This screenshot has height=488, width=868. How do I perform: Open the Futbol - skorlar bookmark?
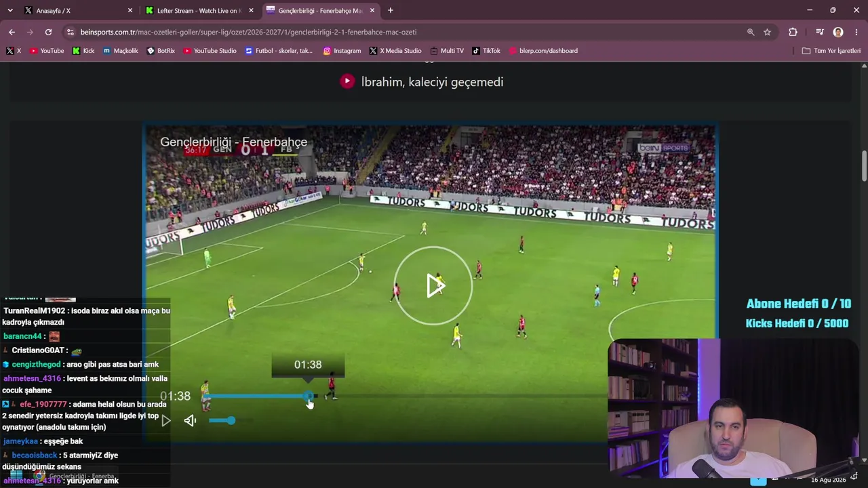pos(279,51)
